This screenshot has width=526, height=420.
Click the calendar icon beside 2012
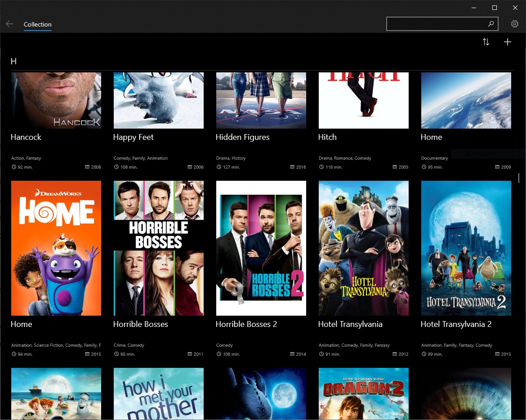(395, 354)
